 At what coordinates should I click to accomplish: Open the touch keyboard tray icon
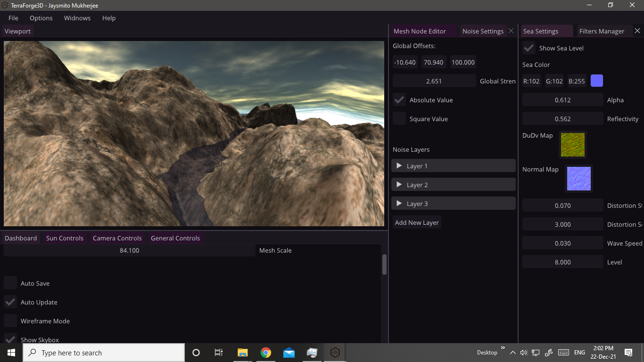click(563, 353)
